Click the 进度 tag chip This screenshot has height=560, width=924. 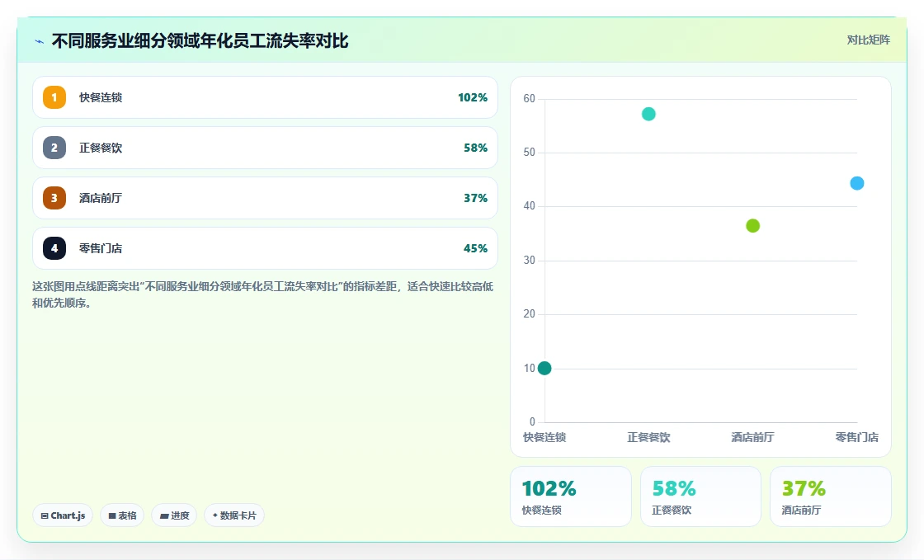pyautogui.click(x=174, y=515)
